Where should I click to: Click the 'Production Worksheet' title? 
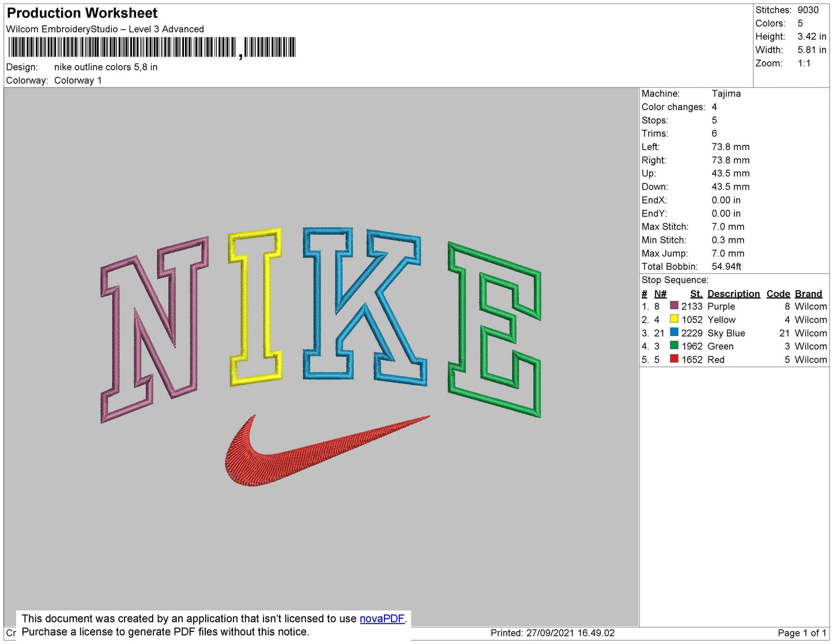[82, 13]
